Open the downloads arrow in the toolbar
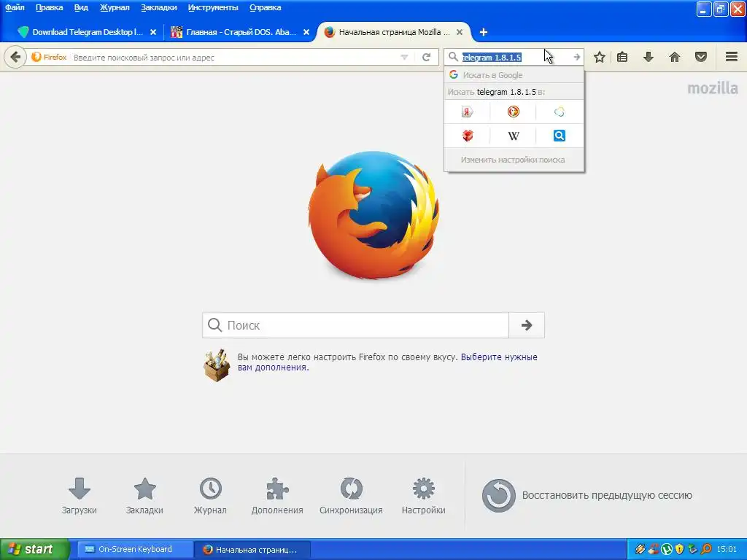 (x=648, y=57)
